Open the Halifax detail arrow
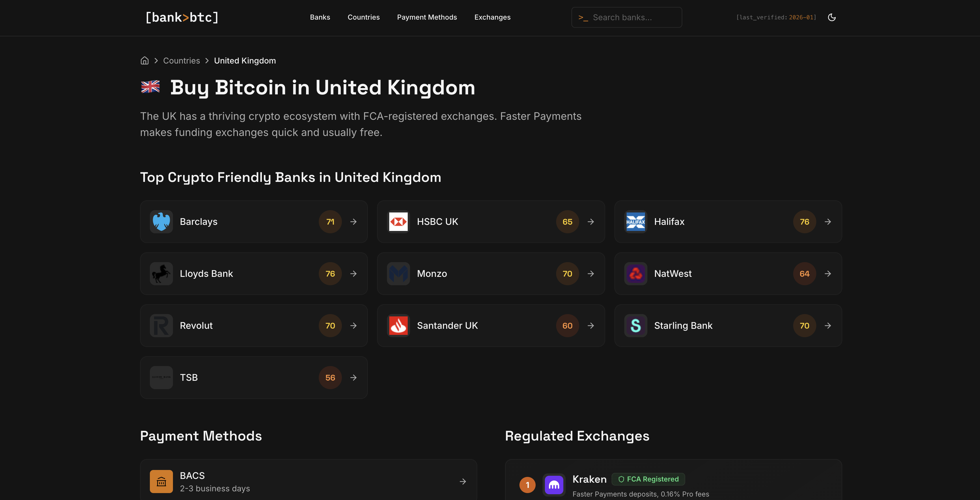Viewport: 980px width, 500px height. pos(828,222)
